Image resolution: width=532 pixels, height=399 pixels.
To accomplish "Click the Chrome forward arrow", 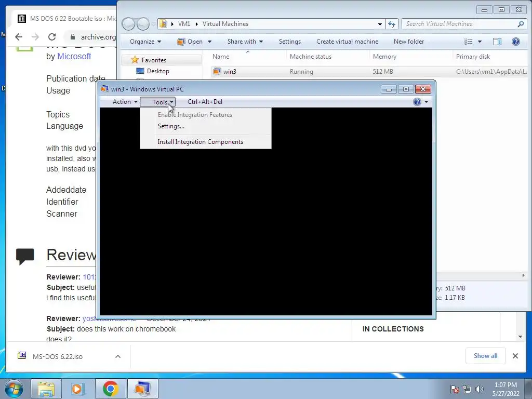I will click(x=35, y=37).
